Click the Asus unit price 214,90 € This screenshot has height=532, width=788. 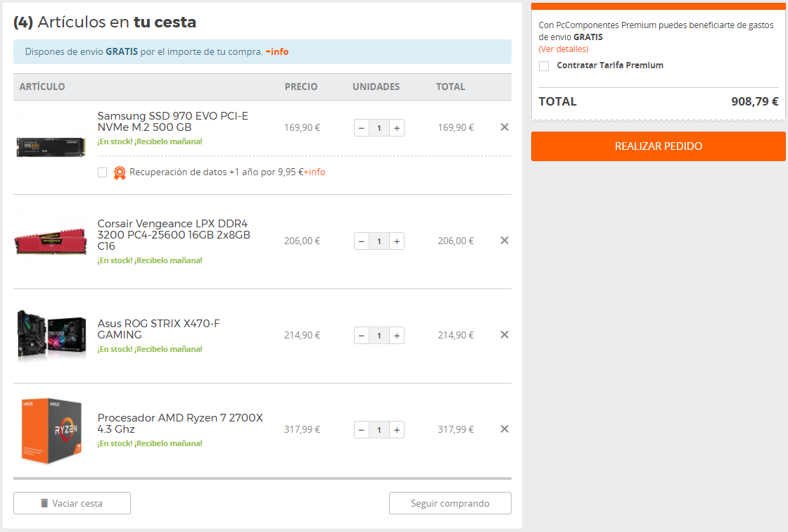(302, 335)
